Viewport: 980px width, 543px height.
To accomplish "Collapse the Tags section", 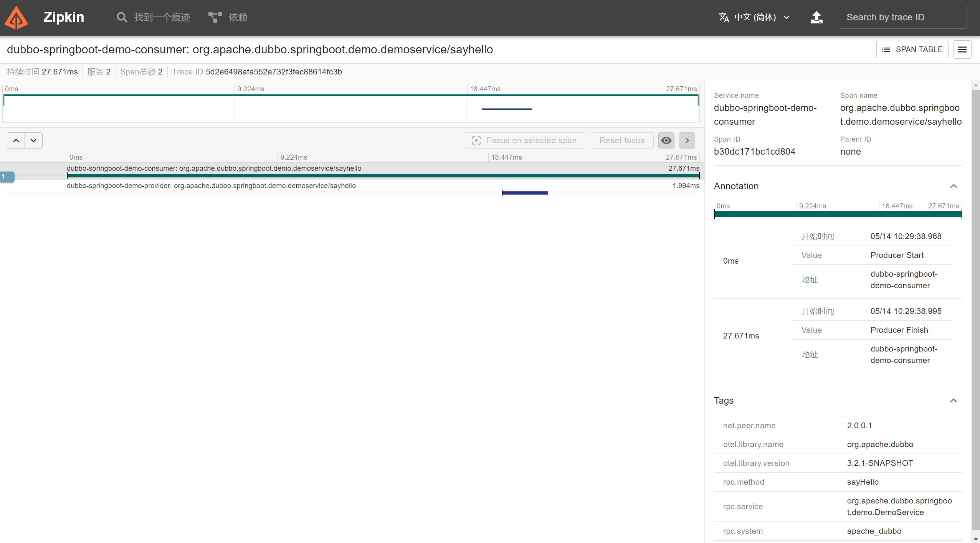I will click(x=953, y=401).
